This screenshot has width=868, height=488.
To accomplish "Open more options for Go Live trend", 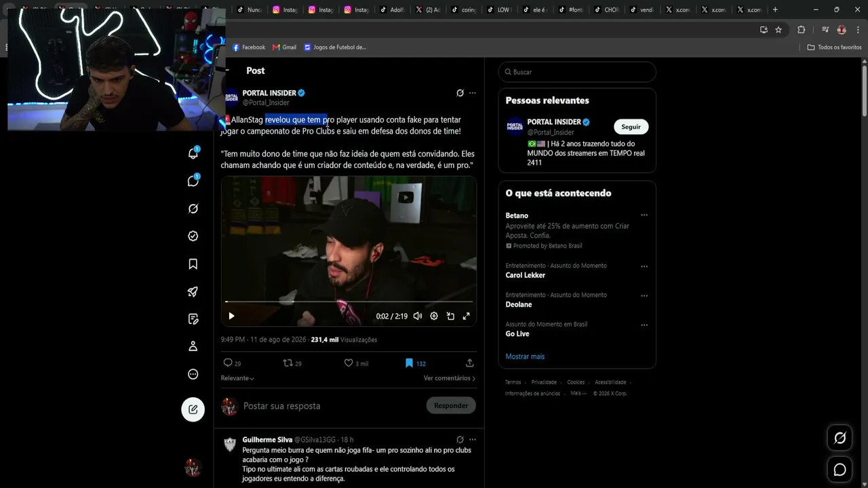I will coord(644,325).
